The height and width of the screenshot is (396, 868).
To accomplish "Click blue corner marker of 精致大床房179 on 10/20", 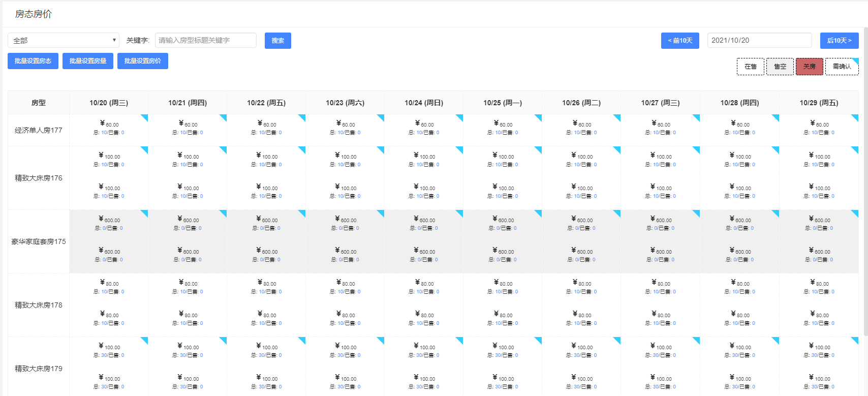I will coord(145,340).
